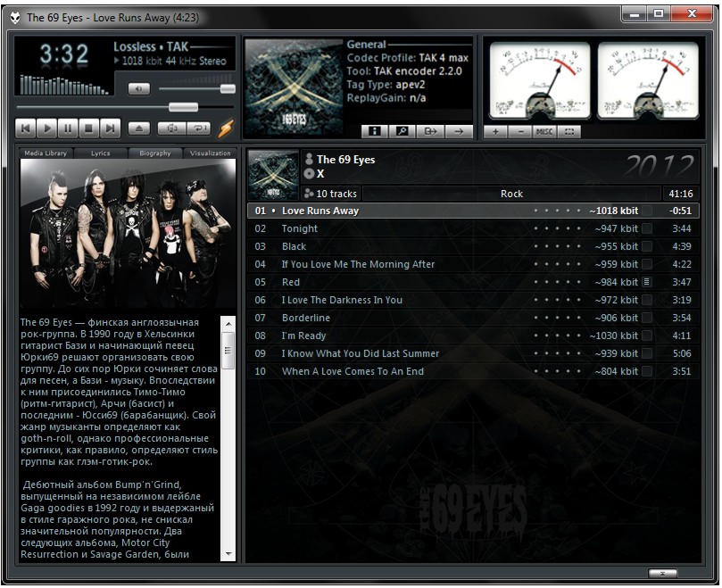Switch to the Visualization tab
The image size is (722, 588).
coord(210,153)
